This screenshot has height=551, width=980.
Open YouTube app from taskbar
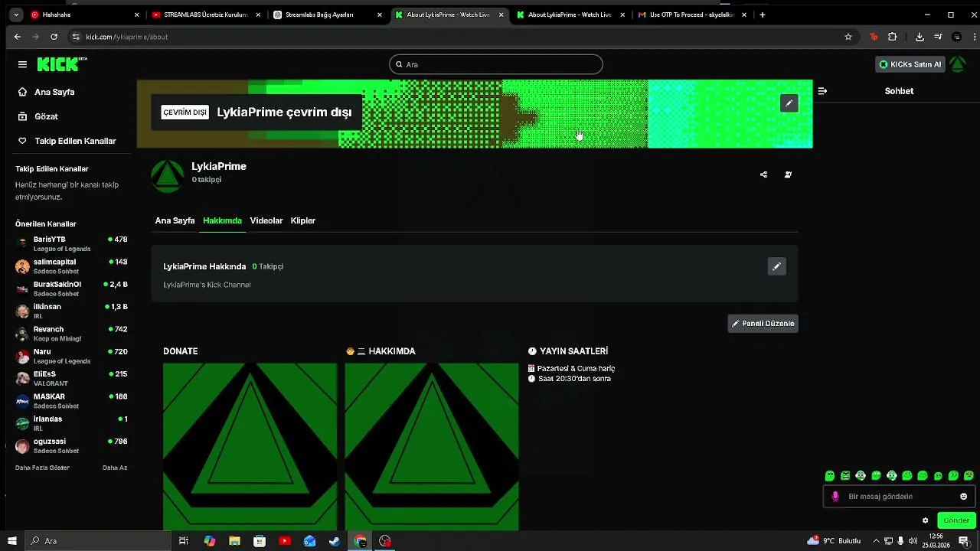[x=285, y=541]
